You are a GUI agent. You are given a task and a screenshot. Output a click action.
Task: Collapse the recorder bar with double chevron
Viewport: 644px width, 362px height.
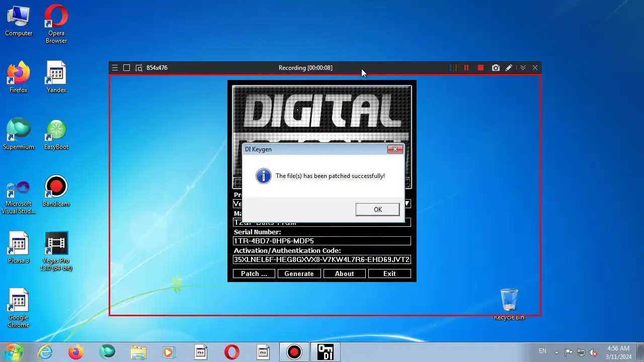523,68
